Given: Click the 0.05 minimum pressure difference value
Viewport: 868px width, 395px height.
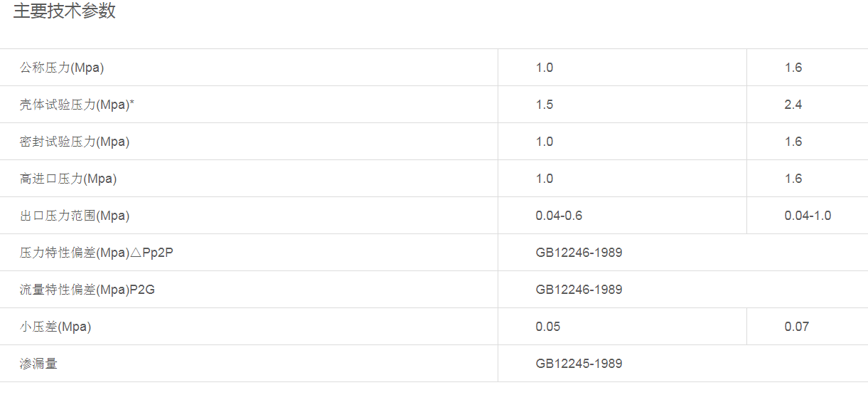Looking at the screenshot, I should point(548,327).
